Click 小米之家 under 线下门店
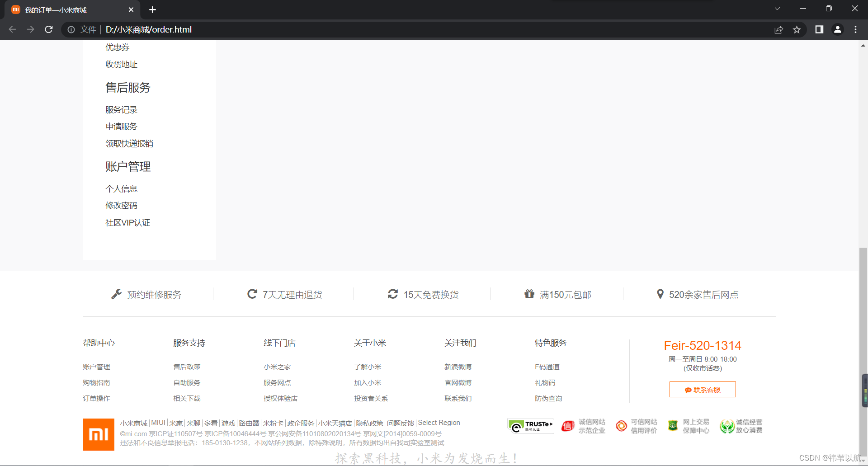Image resolution: width=868 pixels, height=466 pixels. click(x=277, y=367)
